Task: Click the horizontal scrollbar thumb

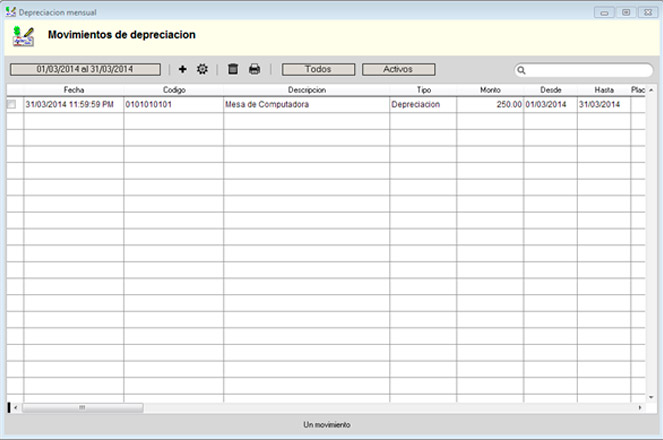Action: 82,408
